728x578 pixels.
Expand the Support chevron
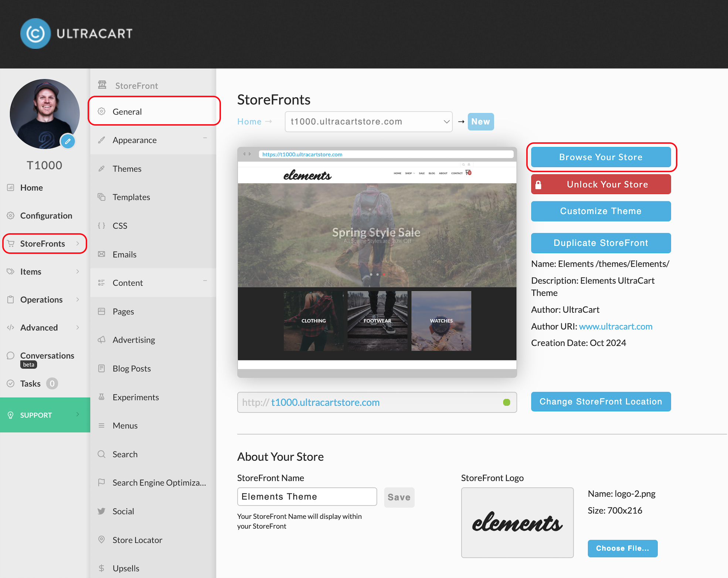point(78,414)
